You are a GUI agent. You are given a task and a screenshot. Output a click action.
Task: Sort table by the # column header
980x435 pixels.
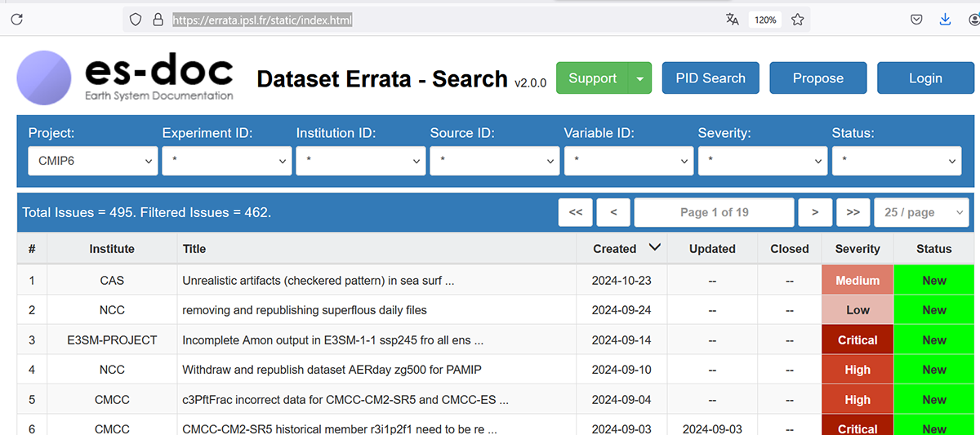tap(32, 249)
